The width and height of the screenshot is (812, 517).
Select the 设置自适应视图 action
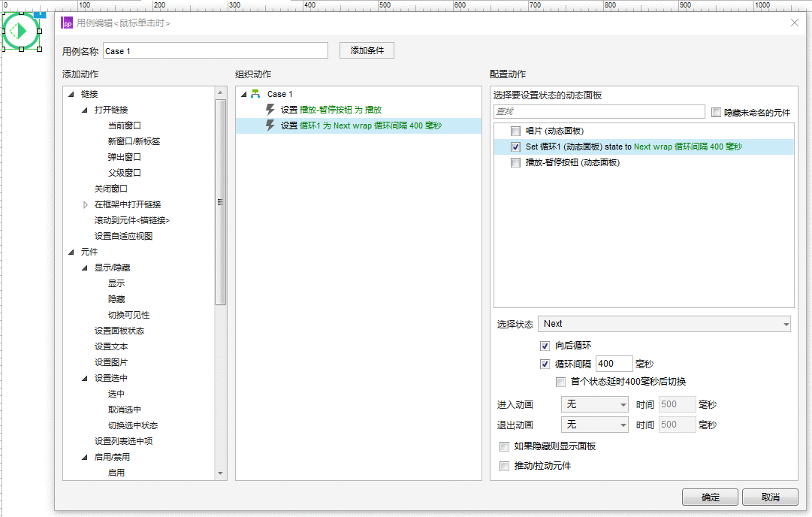tap(123, 236)
